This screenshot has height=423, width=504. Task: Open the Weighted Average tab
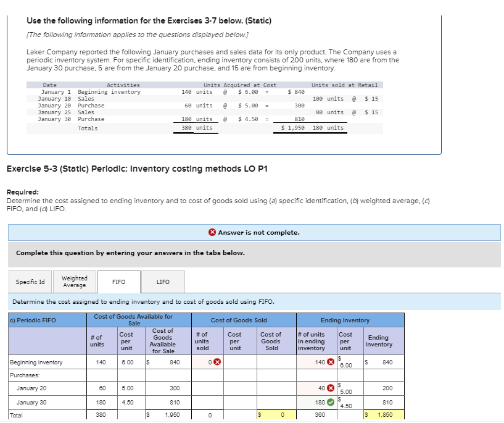coord(74,282)
